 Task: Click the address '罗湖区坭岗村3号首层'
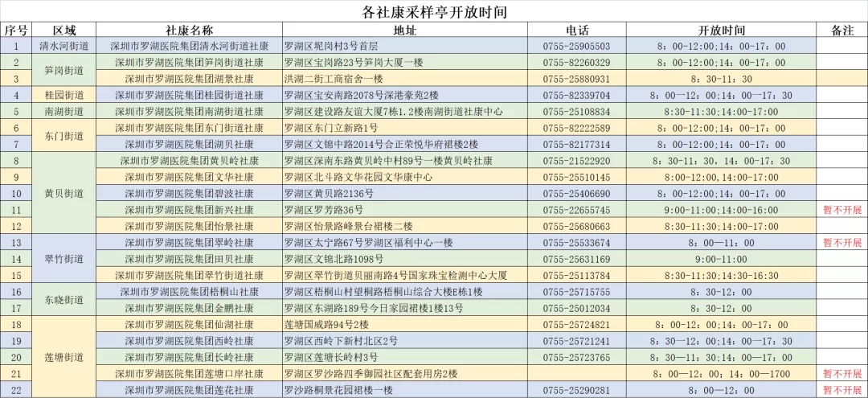pyautogui.click(x=331, y=47)
